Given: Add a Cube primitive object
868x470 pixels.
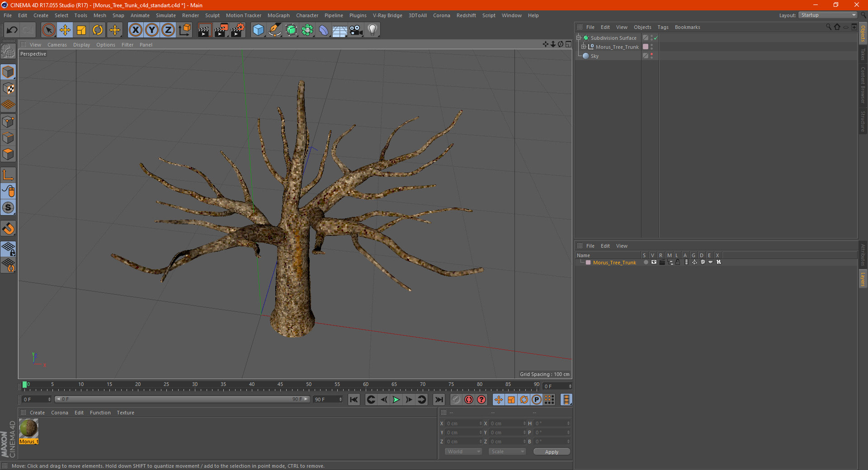Looking at the screenshot, I should coord(258,30).
